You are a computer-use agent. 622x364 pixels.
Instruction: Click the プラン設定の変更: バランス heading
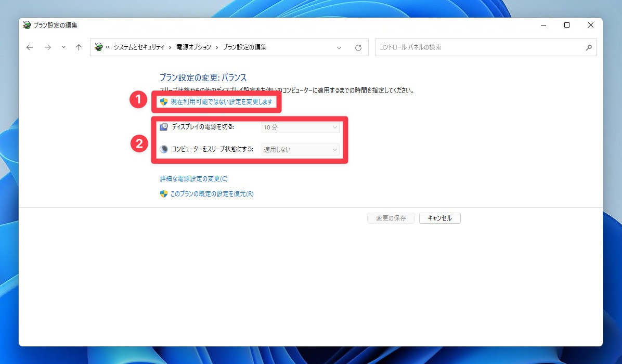click(x=203, y=77)
